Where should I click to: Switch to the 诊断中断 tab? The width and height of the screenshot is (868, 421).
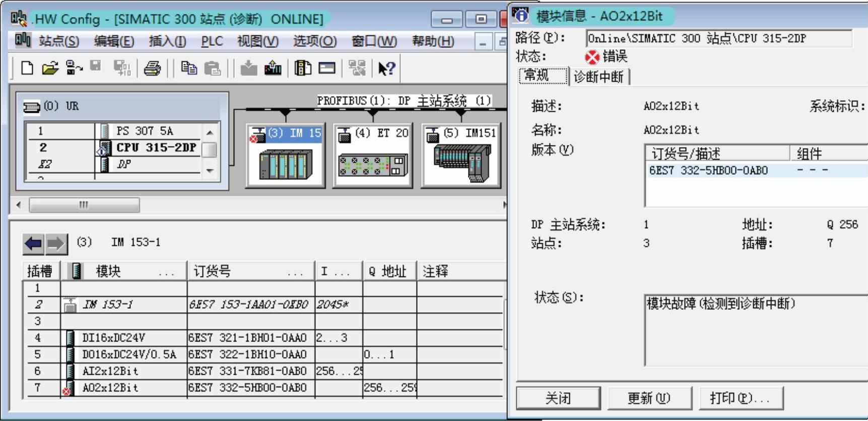pyautogui.click(x=598, y=77)
